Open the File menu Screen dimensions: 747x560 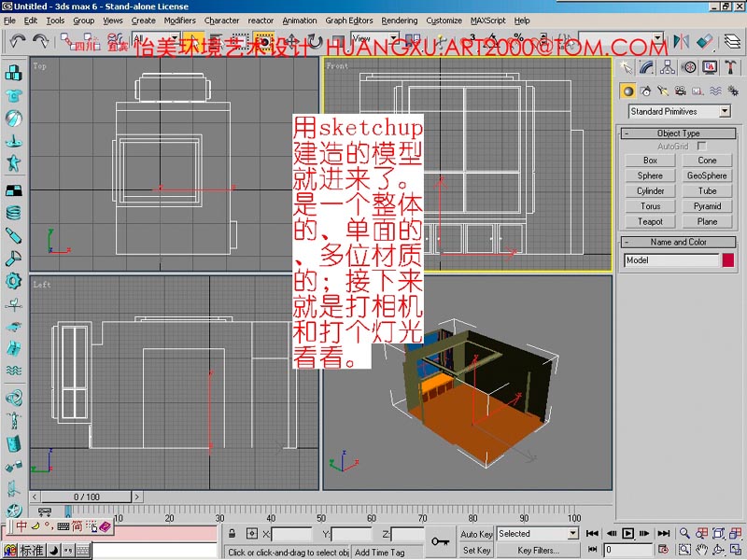pyautogui.click(x=9, y=21)
